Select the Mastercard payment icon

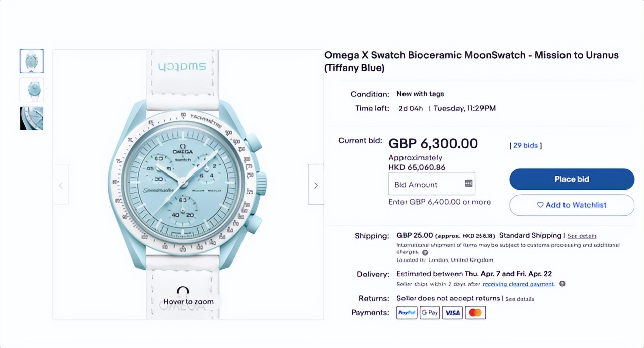pos(475,312)
